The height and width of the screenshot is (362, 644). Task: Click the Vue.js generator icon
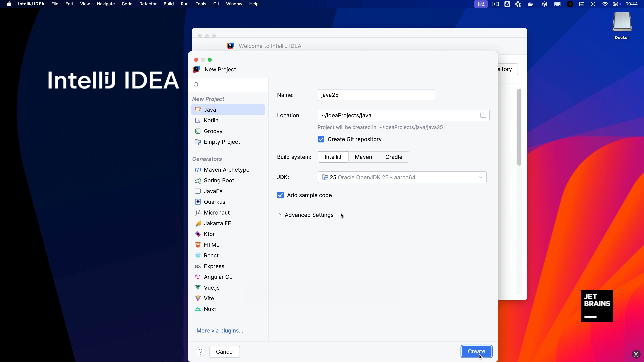pyautogui.click(x=198, y=288)
